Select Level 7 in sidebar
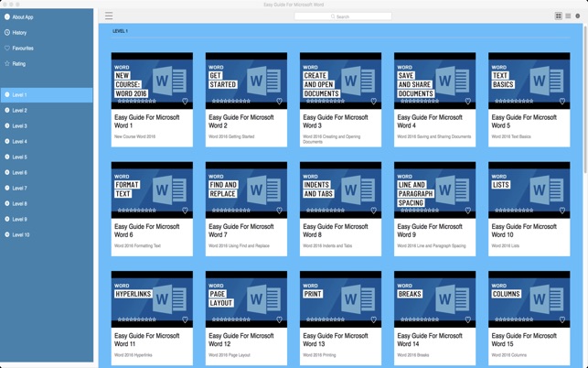Image resolution: width=588 pixels, height=368 pixels. click(x=47, y=189)
